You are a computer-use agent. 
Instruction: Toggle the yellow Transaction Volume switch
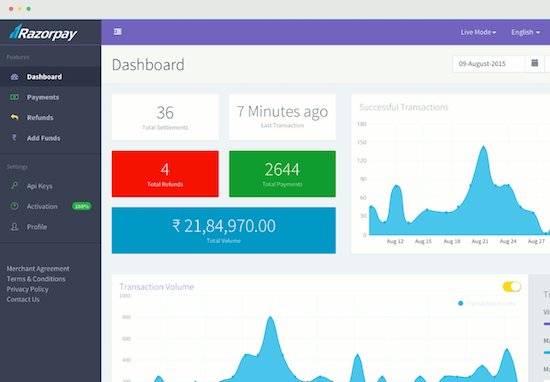(512, 287)
